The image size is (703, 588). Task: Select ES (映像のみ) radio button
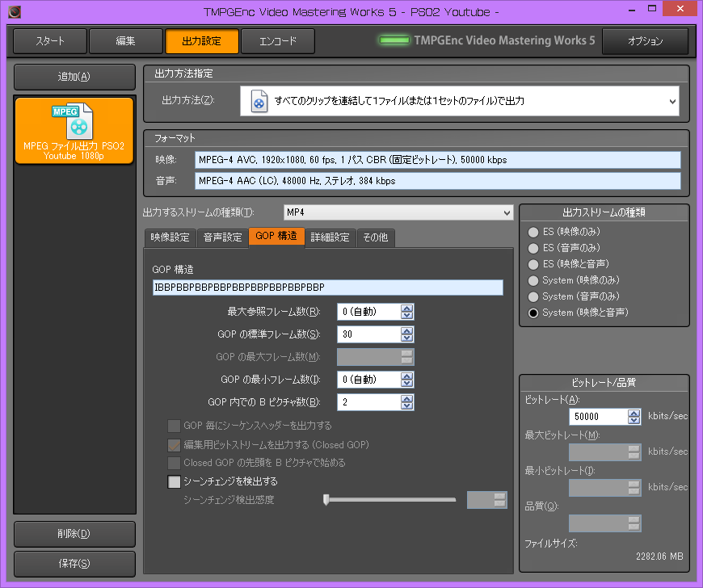533,232
